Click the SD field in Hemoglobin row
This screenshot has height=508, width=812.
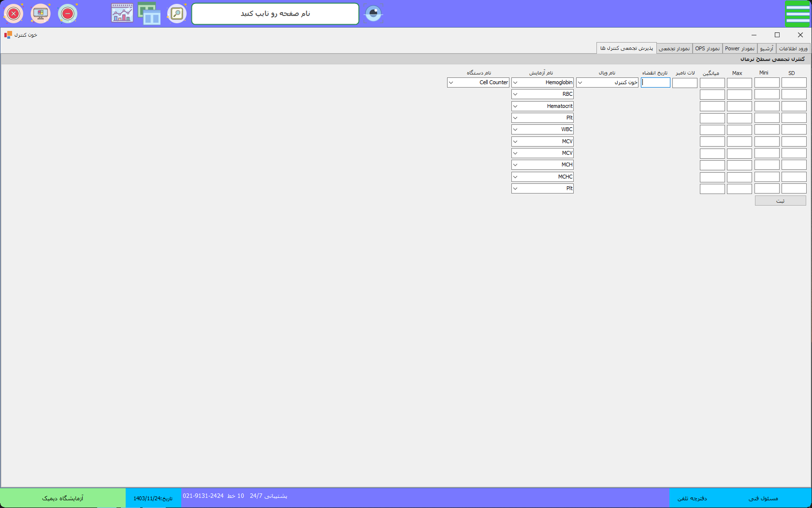click(794, 83)
